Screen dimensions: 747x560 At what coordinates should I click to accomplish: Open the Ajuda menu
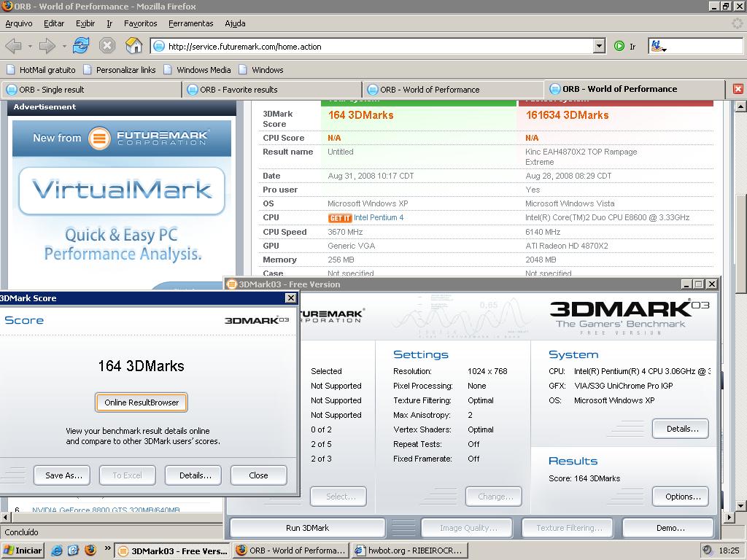click(x=235, y=23)
